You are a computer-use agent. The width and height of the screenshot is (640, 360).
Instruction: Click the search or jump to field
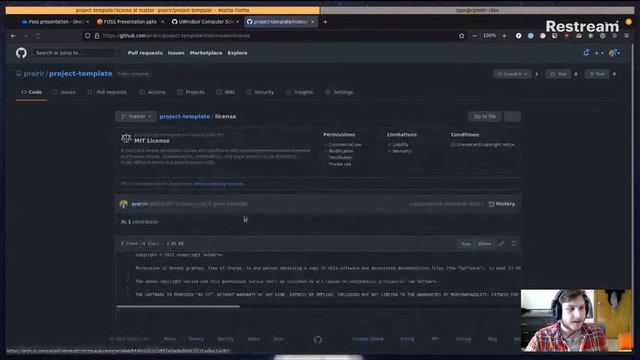click(x=77, y=53)
